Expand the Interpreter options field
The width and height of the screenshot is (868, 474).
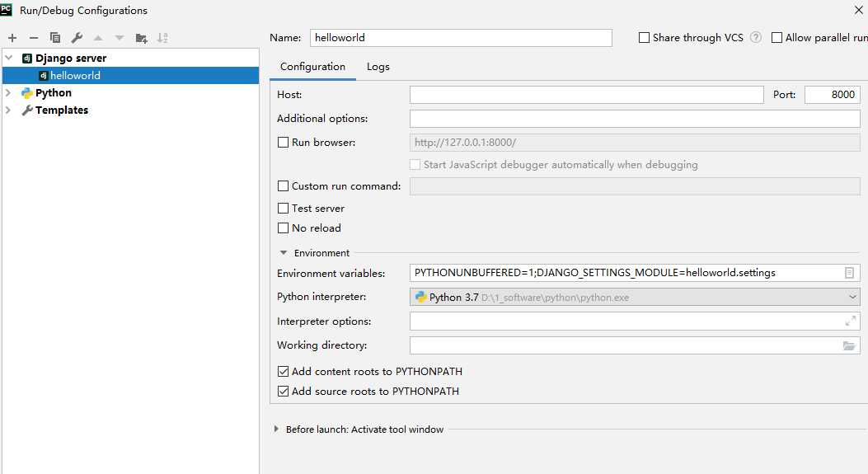851,321
